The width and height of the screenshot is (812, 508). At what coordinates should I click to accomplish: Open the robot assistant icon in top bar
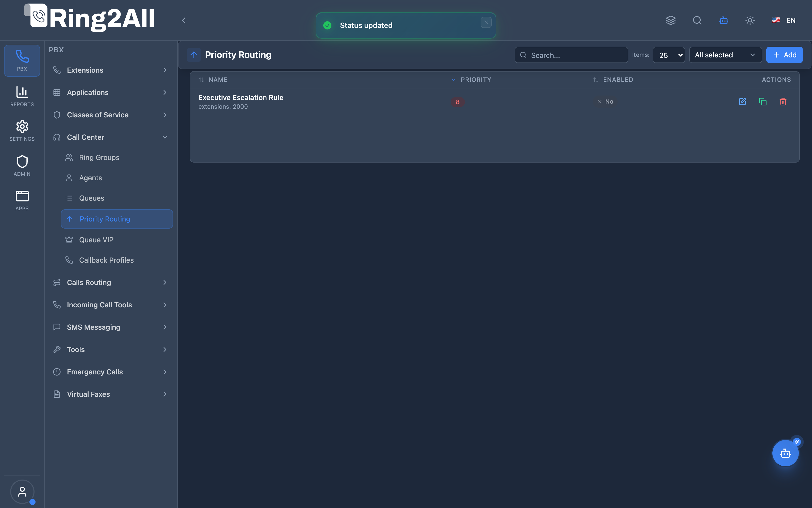[x=723, y=20]
